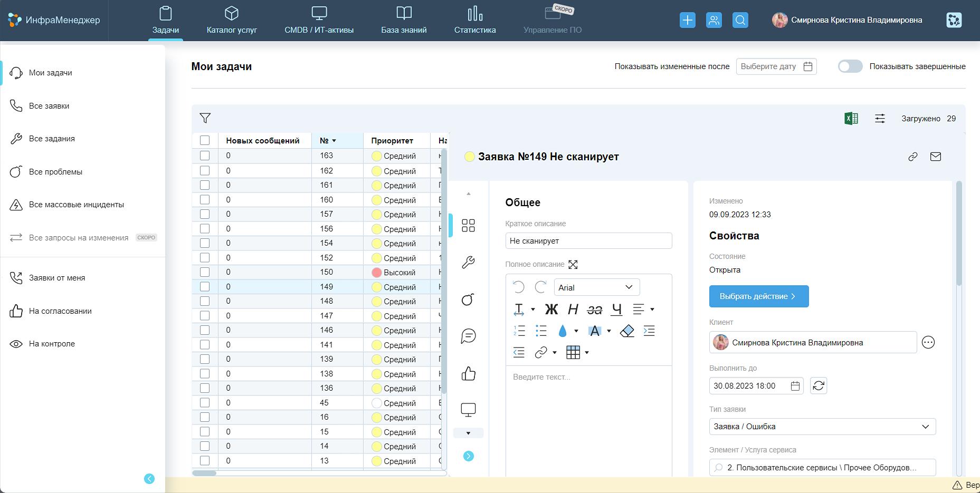
Task: Click the short description input field
Action: (588, 241)
